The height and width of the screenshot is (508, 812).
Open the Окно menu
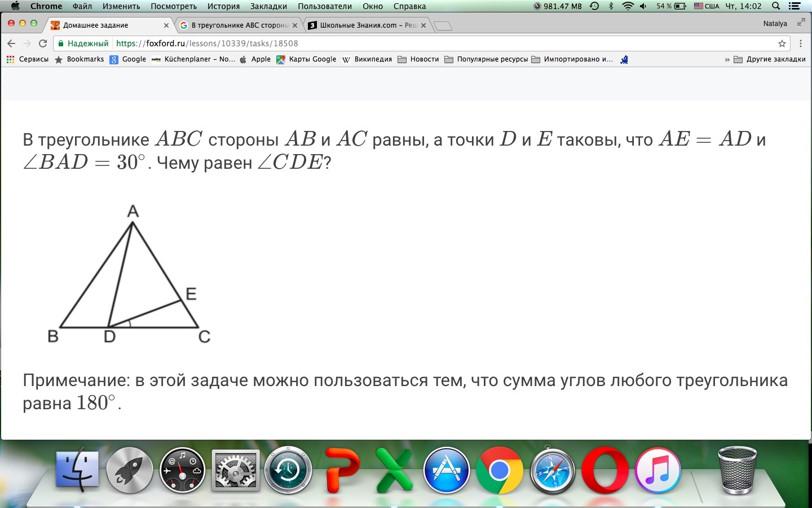click(373, 6)
